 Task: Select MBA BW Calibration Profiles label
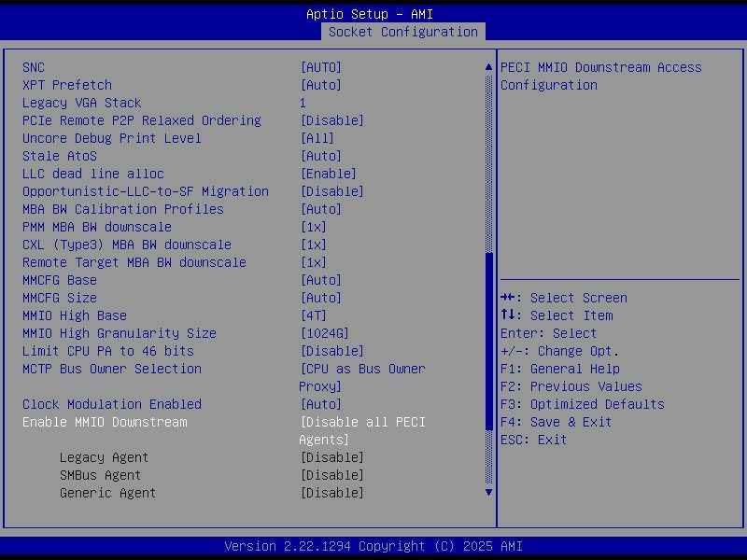123,209
